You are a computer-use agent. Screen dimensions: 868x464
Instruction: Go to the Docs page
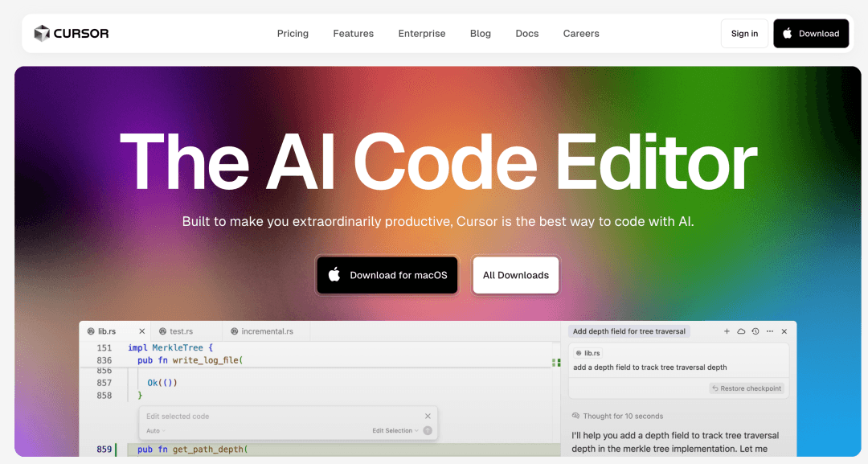click(527, 34)
